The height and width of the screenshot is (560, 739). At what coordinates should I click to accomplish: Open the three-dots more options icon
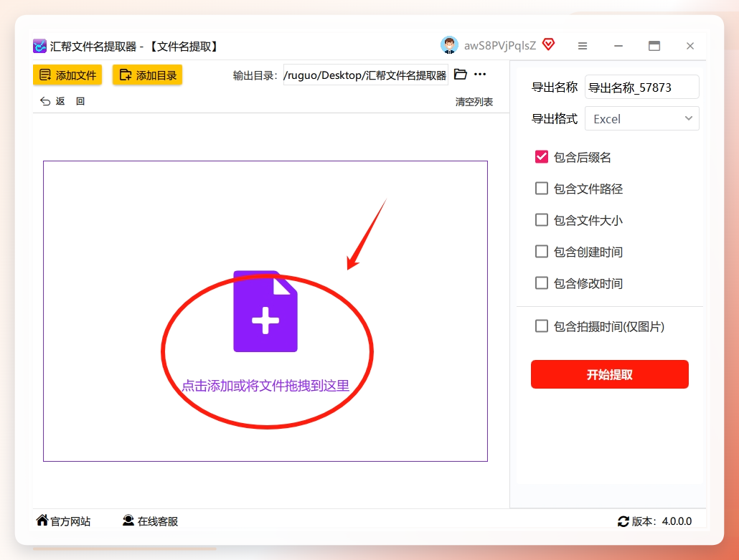480,75
